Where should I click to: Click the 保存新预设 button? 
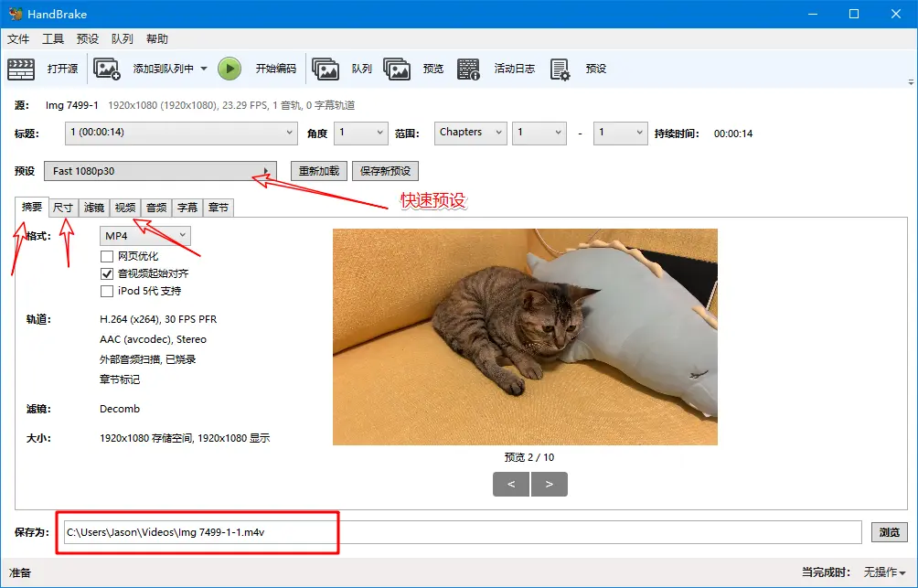click(x=385, y=171)
